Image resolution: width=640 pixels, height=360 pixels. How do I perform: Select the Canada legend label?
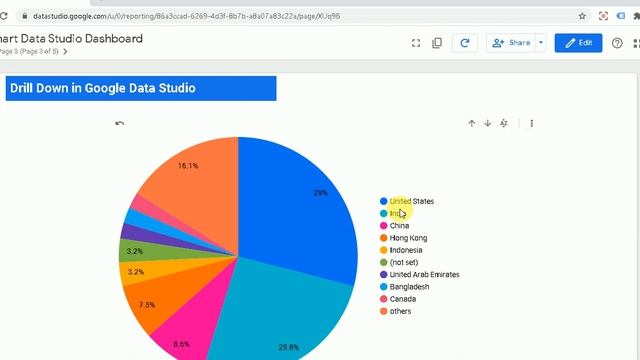click(403, 299)
